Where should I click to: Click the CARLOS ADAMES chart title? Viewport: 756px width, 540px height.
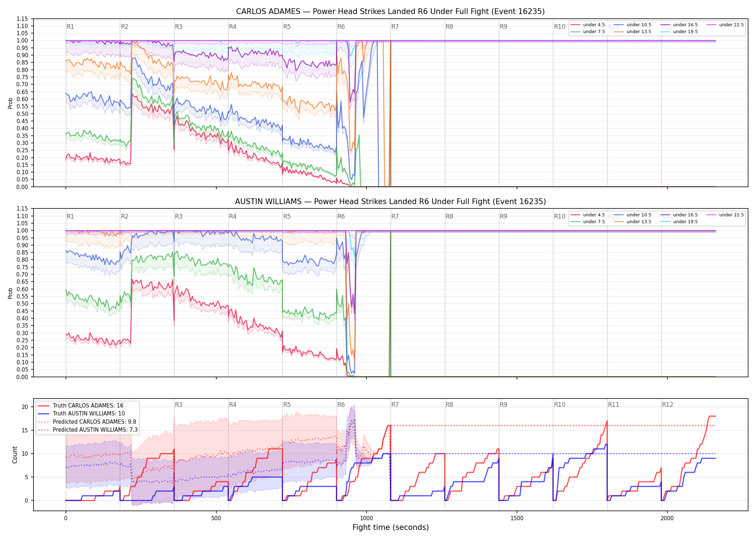point(390,12)
